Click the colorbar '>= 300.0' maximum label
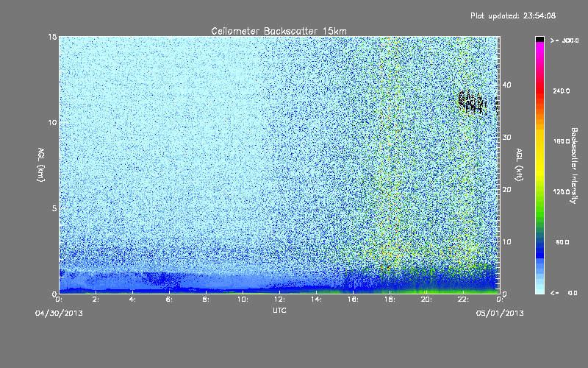The width and height of the screenshot is (588, 368). point(564,40)
